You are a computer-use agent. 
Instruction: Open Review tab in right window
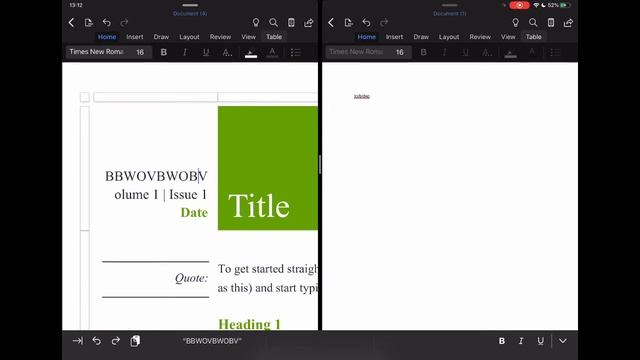[480, 37]
